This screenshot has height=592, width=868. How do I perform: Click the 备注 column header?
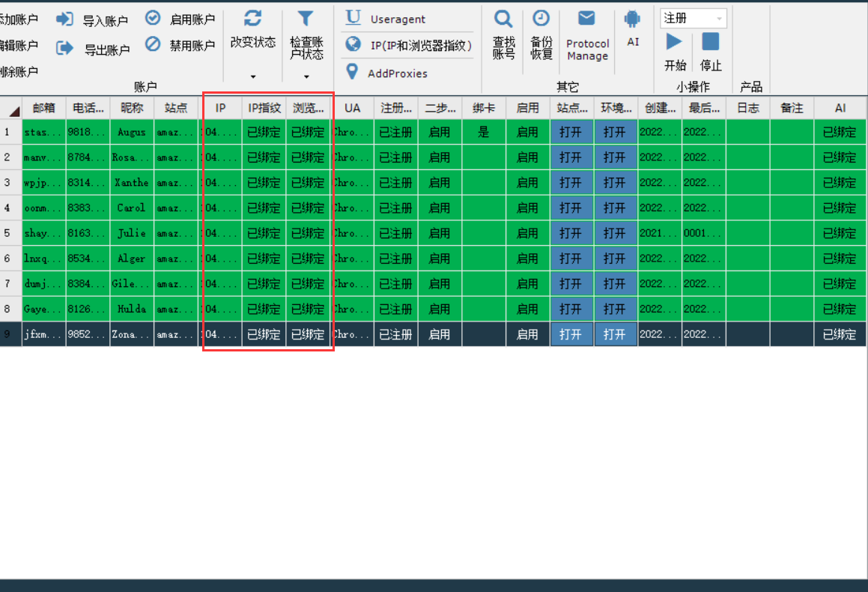pos(792,108)
